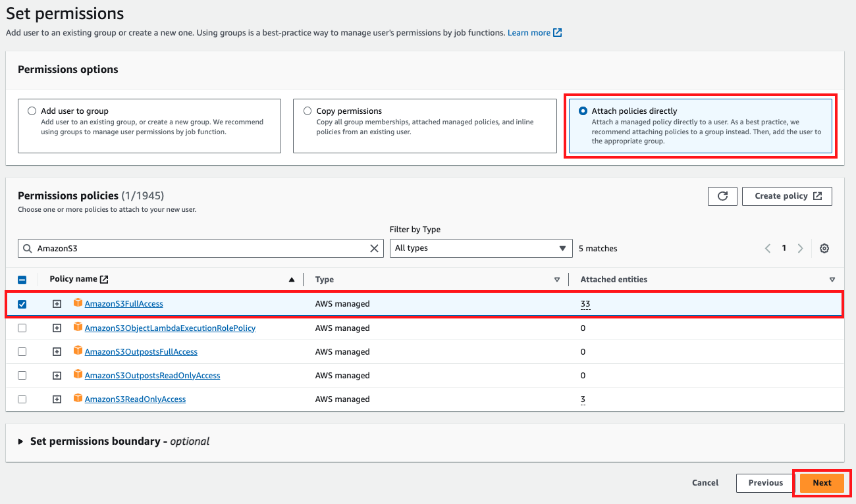Choose the Copy permissions radio option
The image size is (856, 504).
pos(308,111)
